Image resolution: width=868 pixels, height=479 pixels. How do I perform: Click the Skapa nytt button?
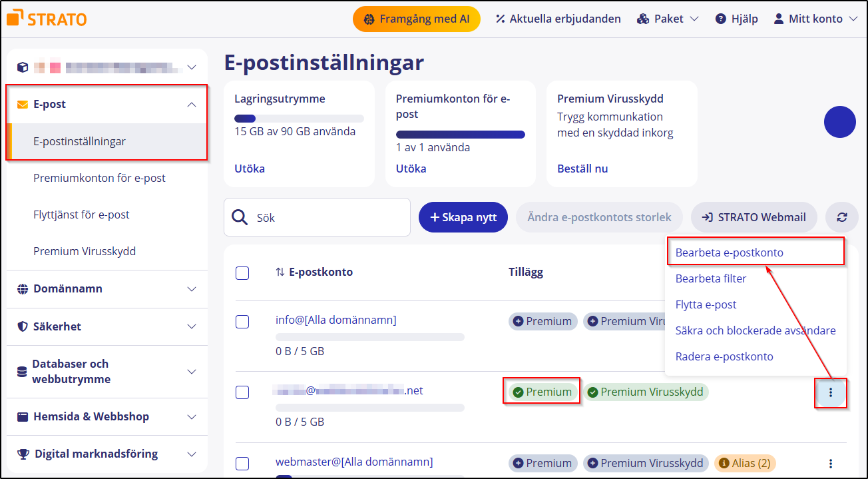[463, 217]
